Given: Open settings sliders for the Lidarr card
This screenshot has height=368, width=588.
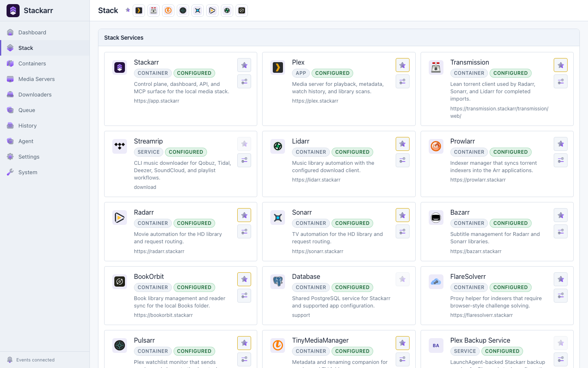Looking at the screenshot, I should [x=403, y=160].
